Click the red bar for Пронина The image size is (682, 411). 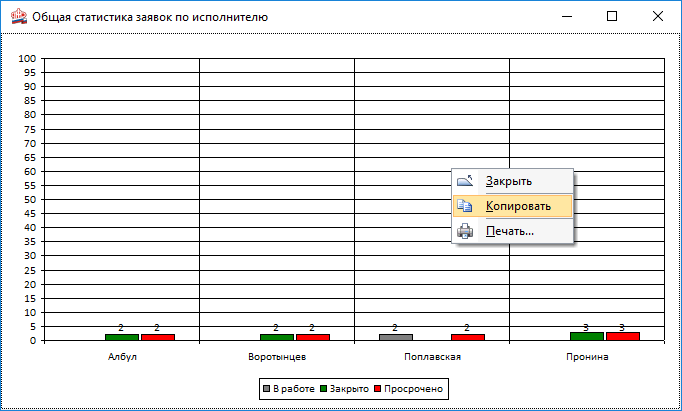623,336
